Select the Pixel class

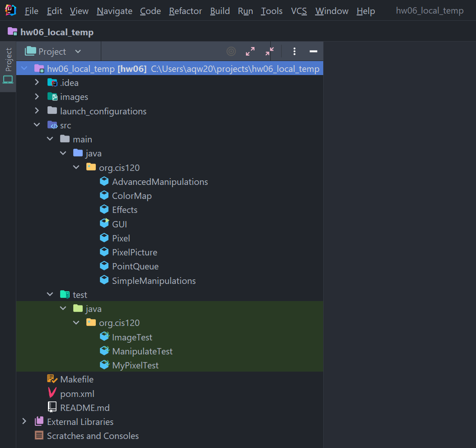pos(121,238)
